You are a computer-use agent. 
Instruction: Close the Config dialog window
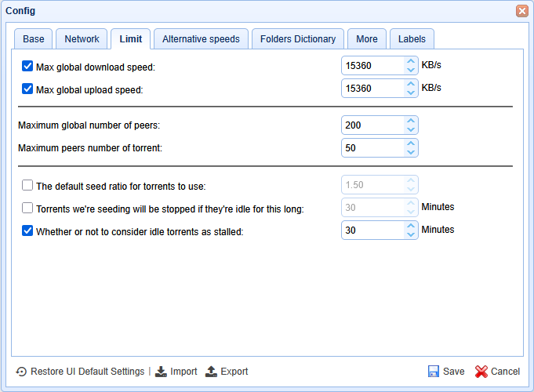coord(521,11)
